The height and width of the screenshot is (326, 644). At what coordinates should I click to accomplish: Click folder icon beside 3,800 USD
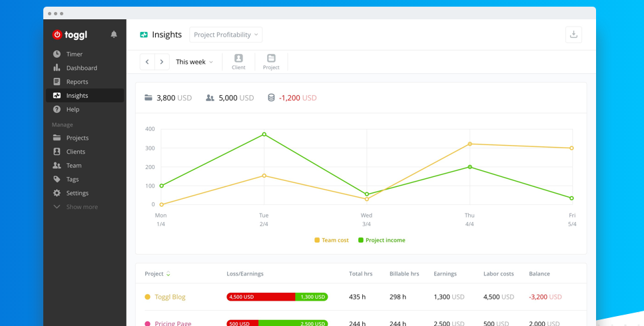click(x=149, y=98)
